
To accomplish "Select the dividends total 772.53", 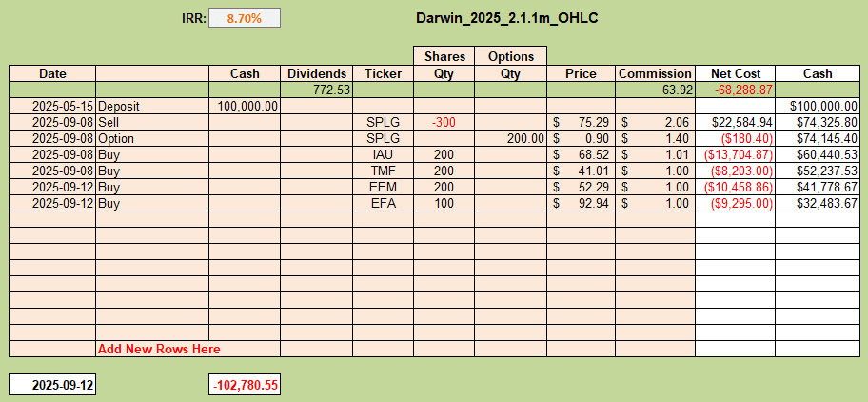I will 316,90.
